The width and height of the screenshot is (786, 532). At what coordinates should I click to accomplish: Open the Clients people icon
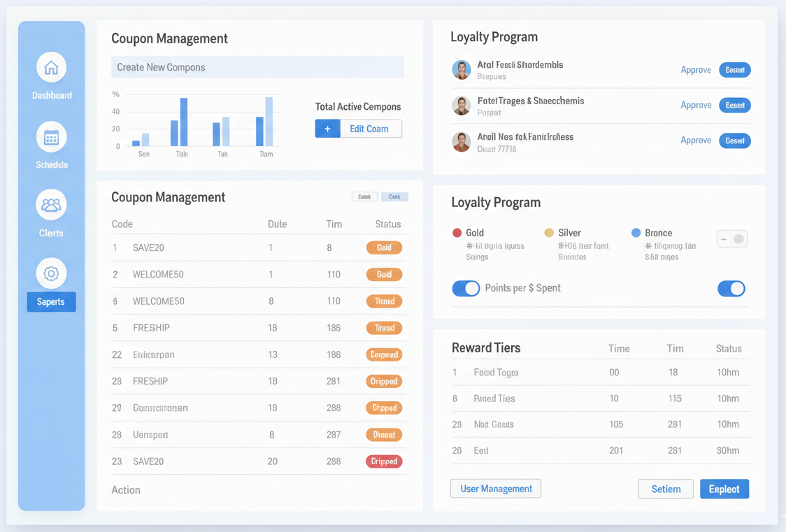coord(51,206)
